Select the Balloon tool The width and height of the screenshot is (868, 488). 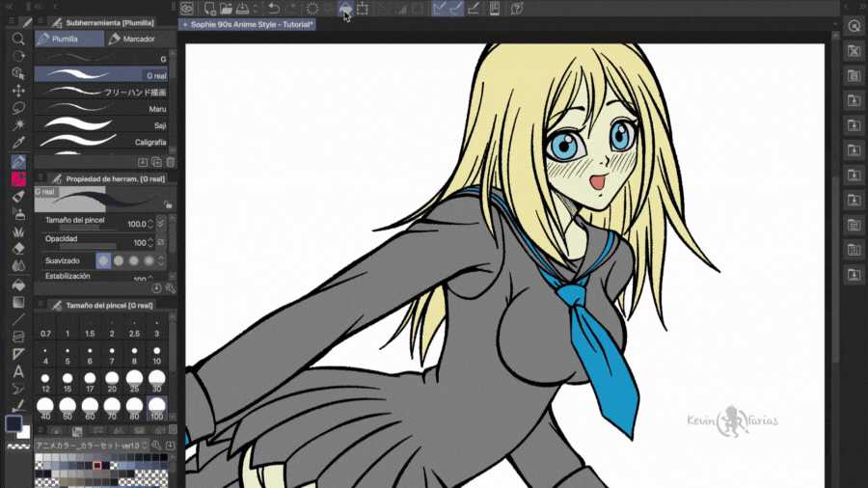18,389
